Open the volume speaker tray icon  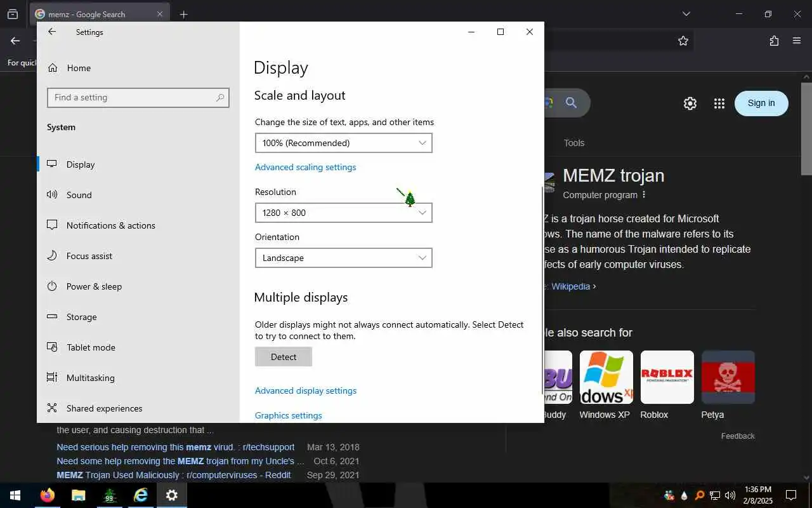[x=730, y=495]
